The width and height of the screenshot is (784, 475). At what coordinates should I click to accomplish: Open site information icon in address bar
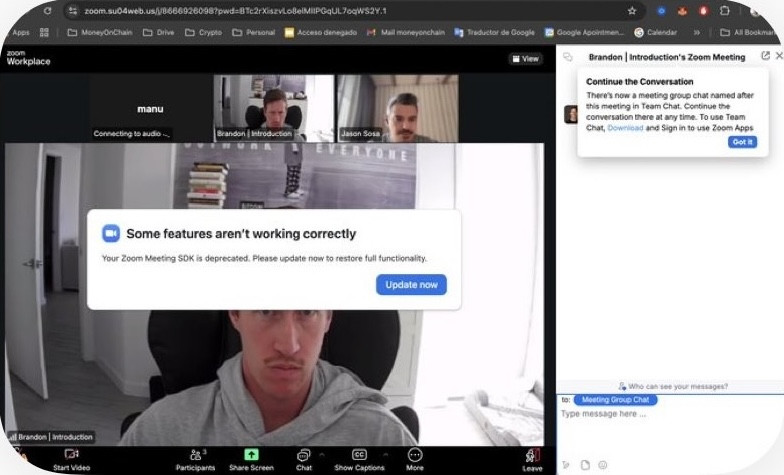click(x=73, y=10)
